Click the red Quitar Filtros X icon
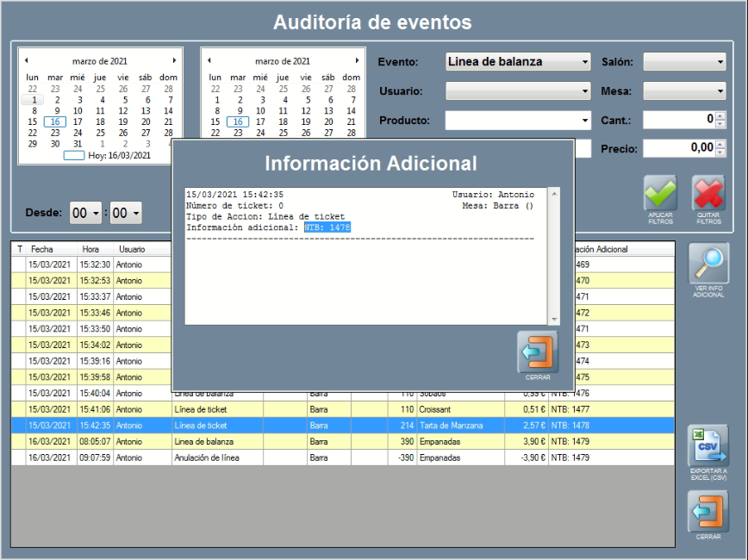 [708, 193]
